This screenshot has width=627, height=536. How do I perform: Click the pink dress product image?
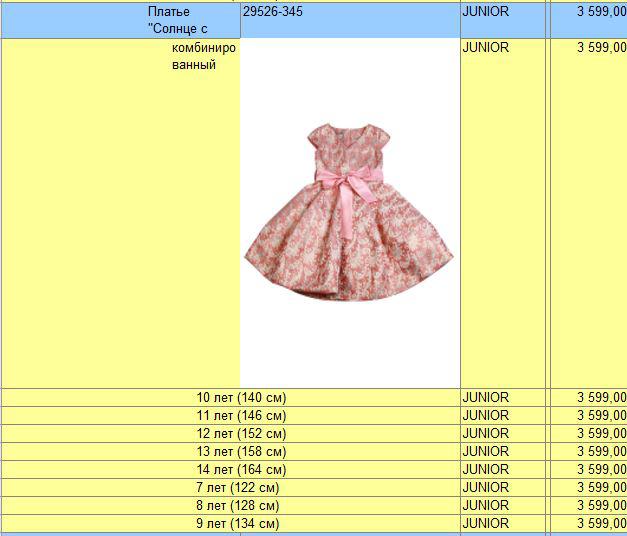point(349,212)
